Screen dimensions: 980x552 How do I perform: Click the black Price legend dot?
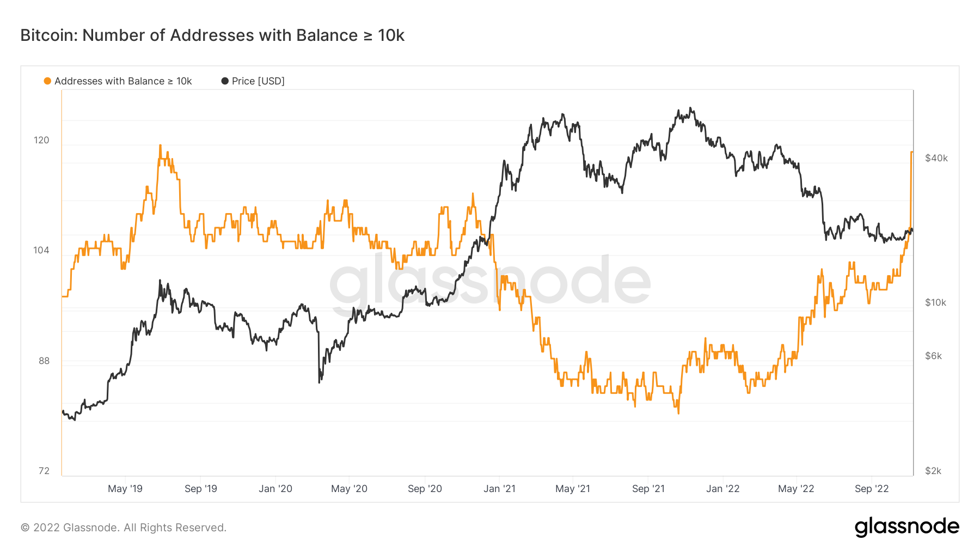tap(225, 81)
